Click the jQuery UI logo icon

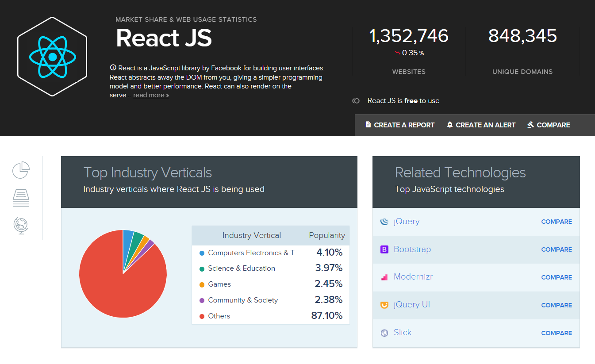[x=384, y=305]
